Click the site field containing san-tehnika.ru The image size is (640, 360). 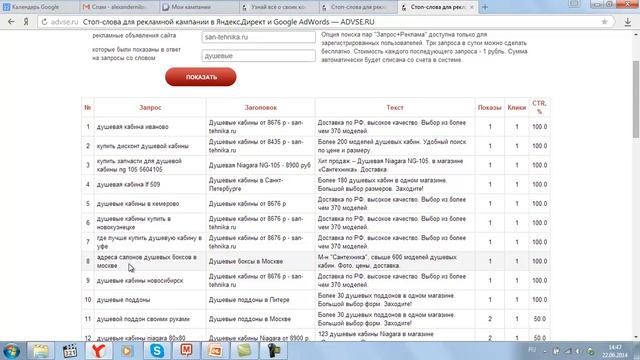point(258,37)
